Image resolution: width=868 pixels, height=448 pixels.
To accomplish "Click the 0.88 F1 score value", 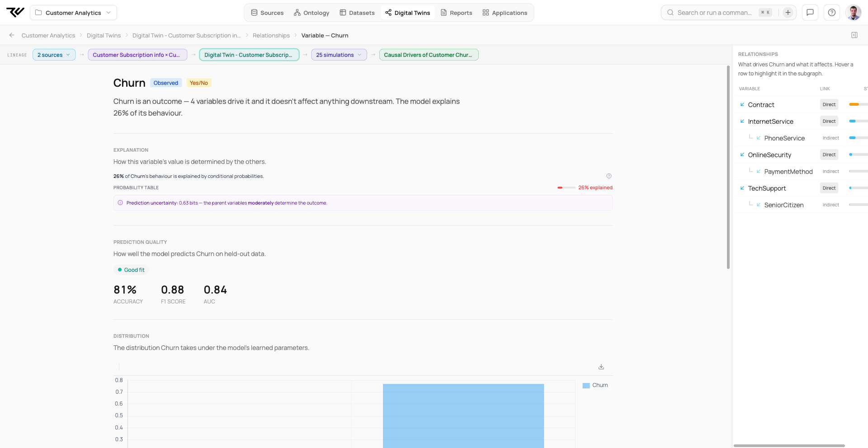I will (x=173, y=289).
